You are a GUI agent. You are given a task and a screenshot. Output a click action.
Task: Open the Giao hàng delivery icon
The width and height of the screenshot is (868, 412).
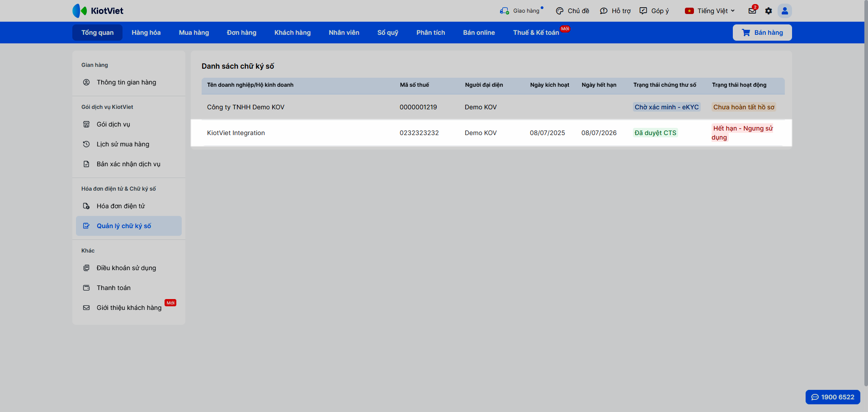coord(505,11)
